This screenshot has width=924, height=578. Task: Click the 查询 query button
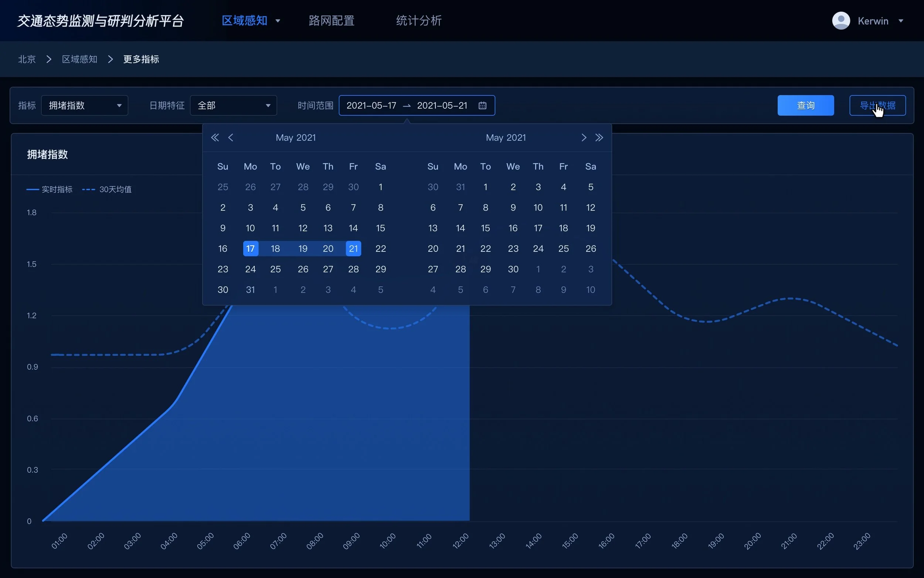(805, 105)
